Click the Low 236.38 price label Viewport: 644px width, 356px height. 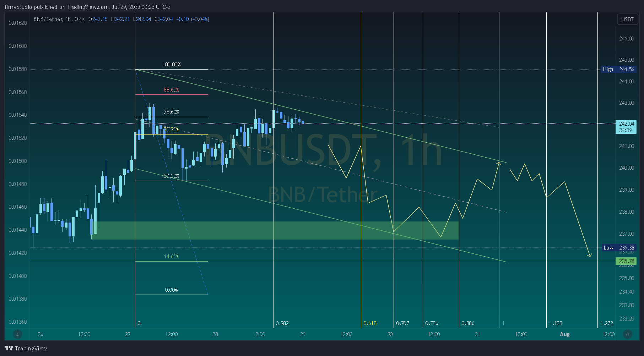[618, 248]
